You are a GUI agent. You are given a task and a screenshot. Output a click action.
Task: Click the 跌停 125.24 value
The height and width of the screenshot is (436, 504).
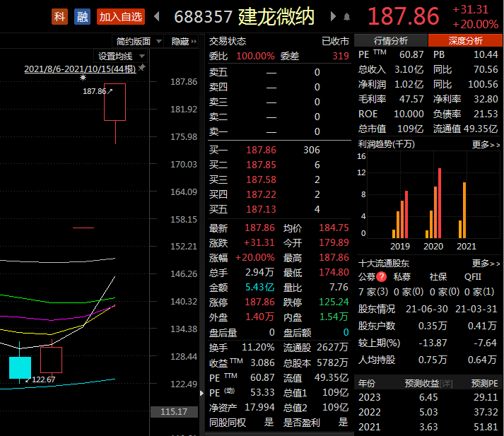pyautogui.click(x=334, y=302)
